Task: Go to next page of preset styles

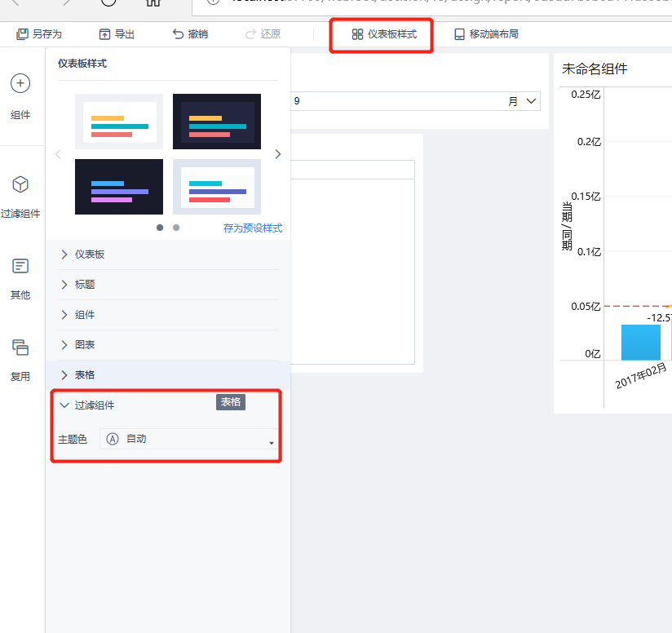Action: [278, 154]
